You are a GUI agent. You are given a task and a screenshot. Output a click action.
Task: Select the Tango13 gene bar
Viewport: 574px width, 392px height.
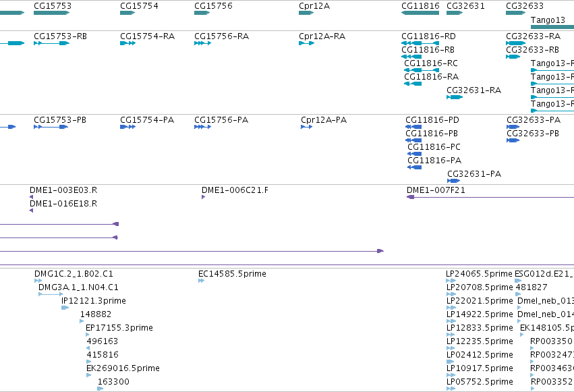tap(552, 27)
